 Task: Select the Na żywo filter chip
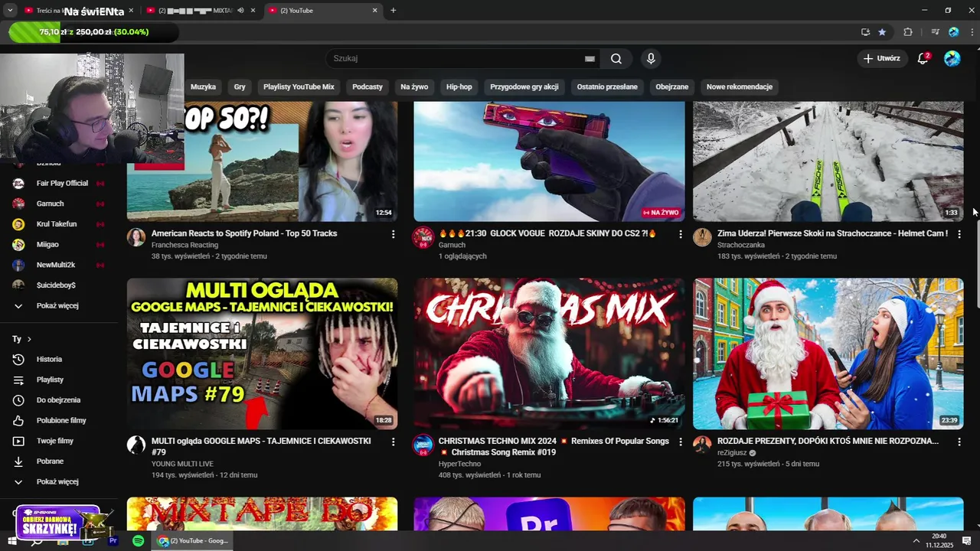414,86
